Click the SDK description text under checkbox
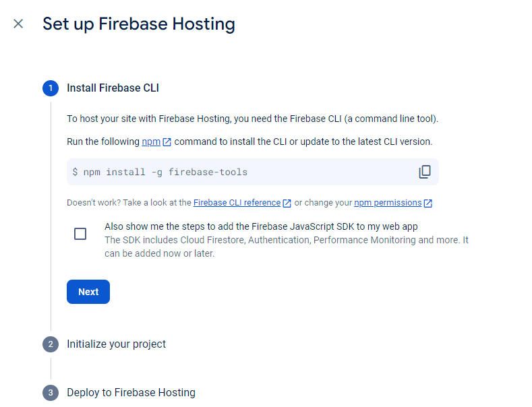532x407 pixels. click(x=287, y=247)
